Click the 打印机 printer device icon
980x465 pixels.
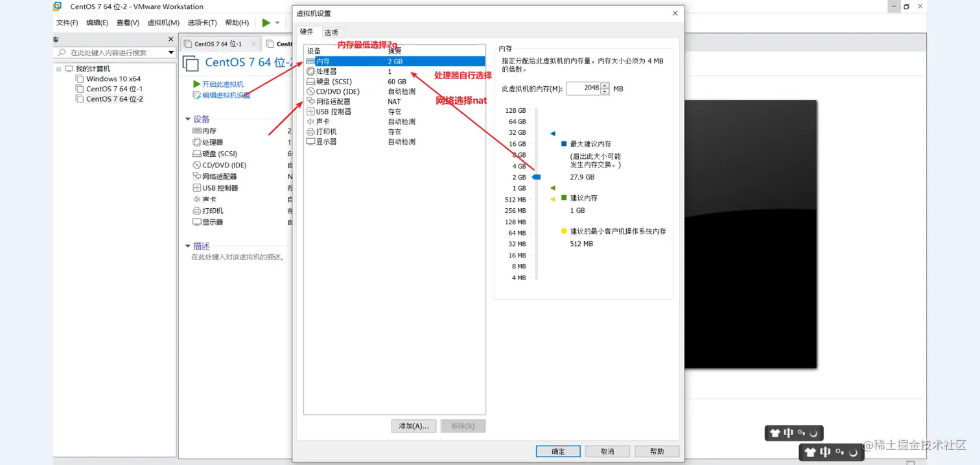310,131
